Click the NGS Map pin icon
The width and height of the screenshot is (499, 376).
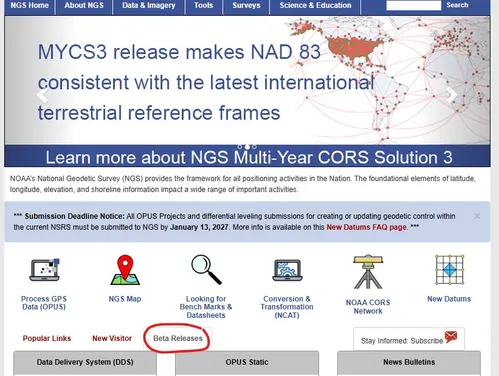click(125, 270)
